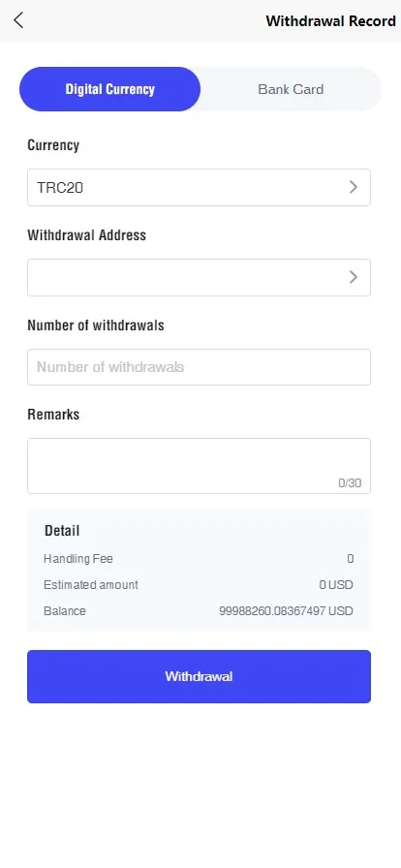Go back using the top-left arrow

[x=18, y=20]
